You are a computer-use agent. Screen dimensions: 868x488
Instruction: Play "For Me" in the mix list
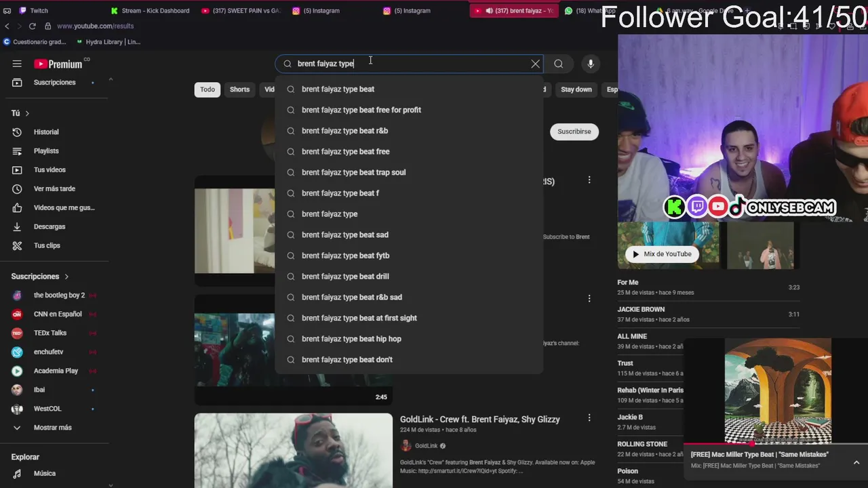(709, 287)
